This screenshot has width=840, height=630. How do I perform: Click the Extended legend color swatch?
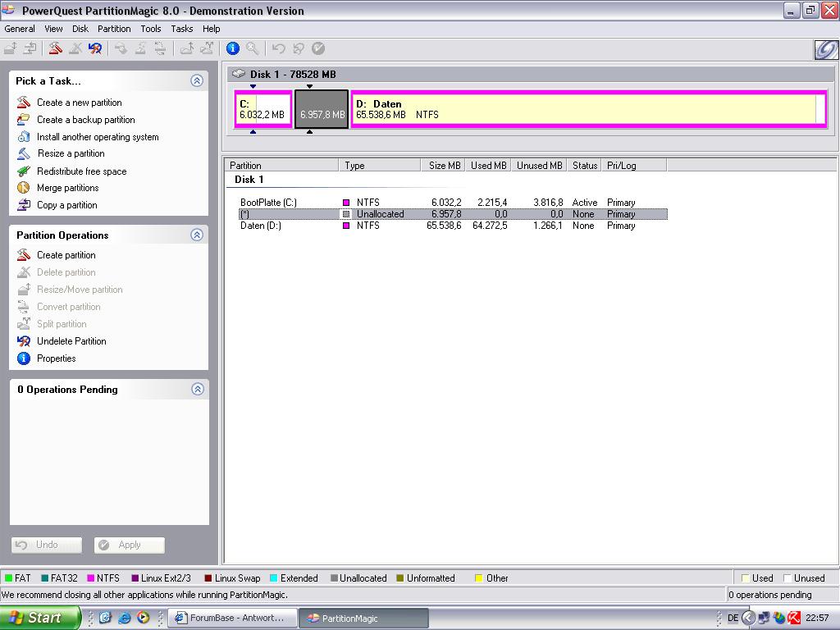274,578
